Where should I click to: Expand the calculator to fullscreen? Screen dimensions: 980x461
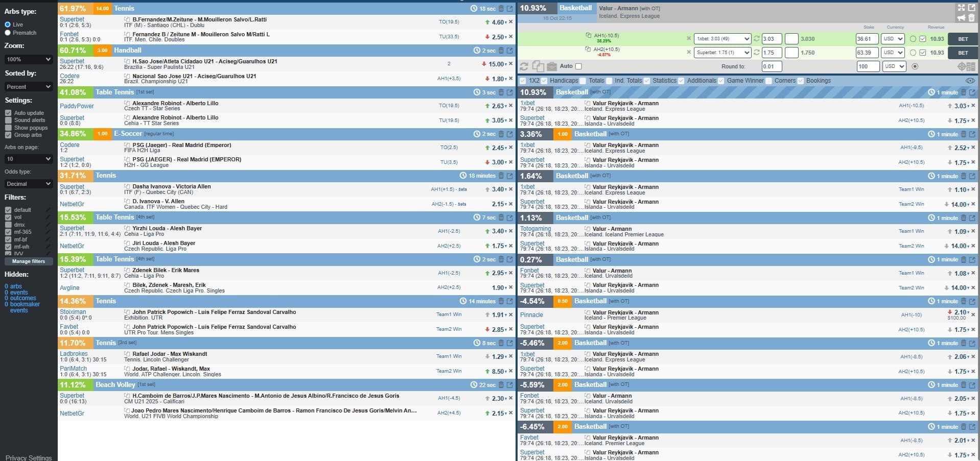[x=961, y=8]
